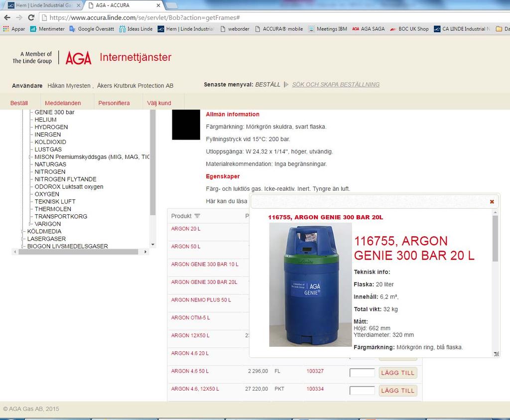Viewport: 510px width, 420px height.
Task: Click article number 100327
Action: pyautogui.click(x=315, y=371)
